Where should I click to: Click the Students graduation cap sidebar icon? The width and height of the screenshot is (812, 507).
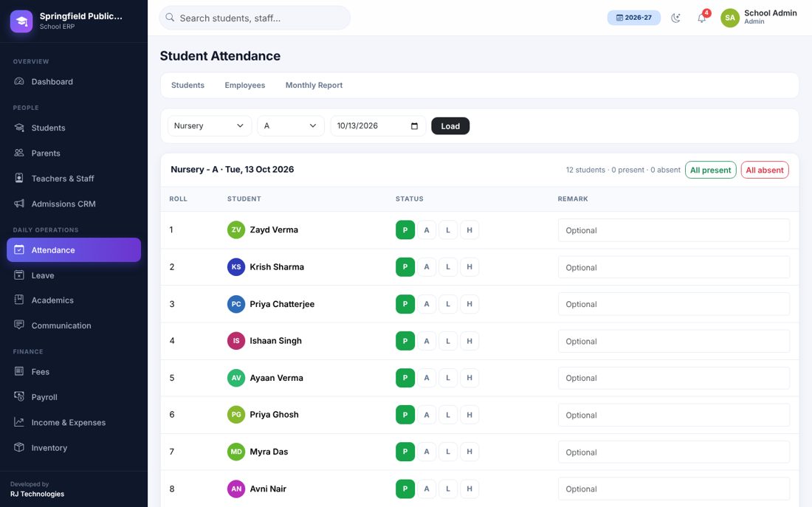(19, 128)
